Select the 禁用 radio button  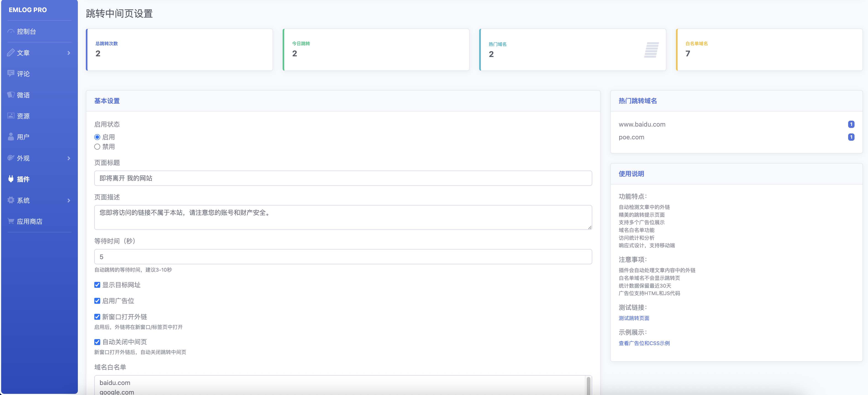point(97,147)
